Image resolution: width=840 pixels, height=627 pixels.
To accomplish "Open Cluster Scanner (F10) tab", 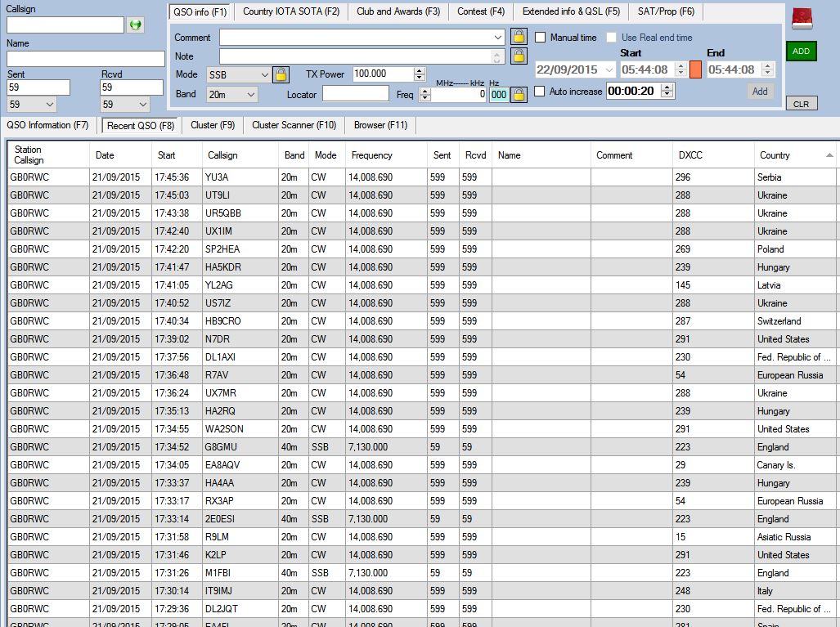I will pyautogui.click(x=294, y=125).
